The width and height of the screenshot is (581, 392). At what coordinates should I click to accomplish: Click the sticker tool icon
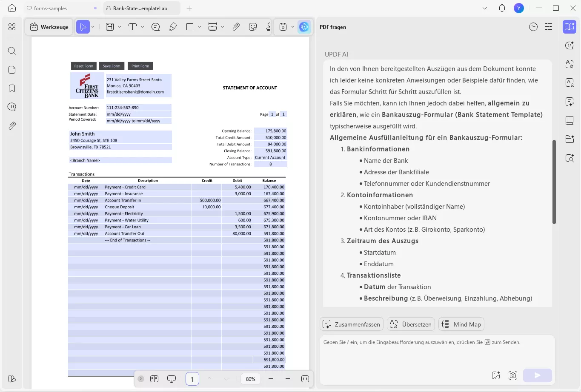click(x=253, y=27)
